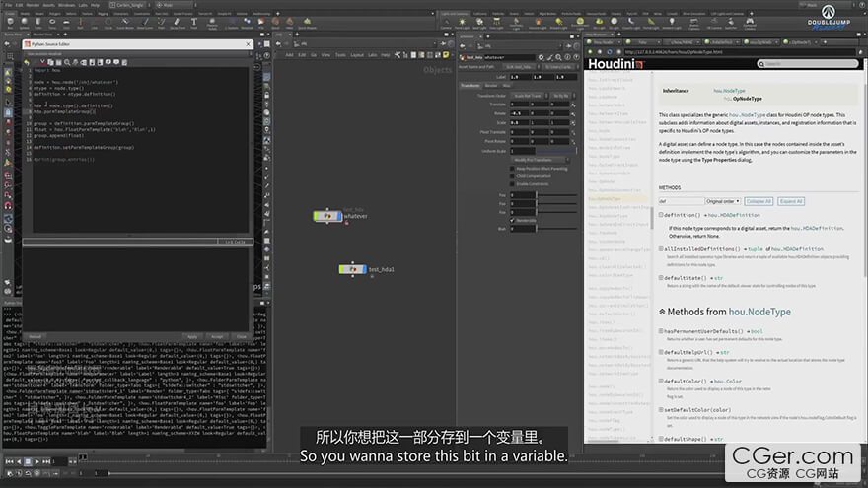This screenshot has height=488, width=868.
Task: Toggle the Child Compensation checkbox
Action: (x=513, y=175)
